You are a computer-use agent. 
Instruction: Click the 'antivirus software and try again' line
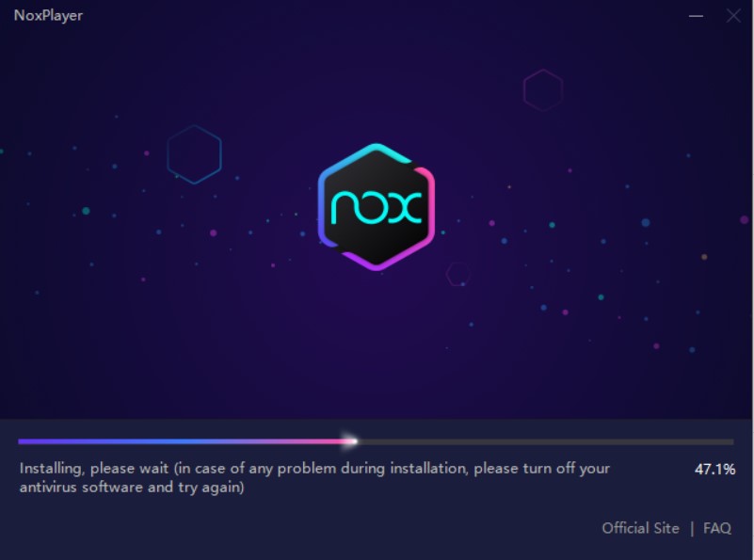coord(132,488)
